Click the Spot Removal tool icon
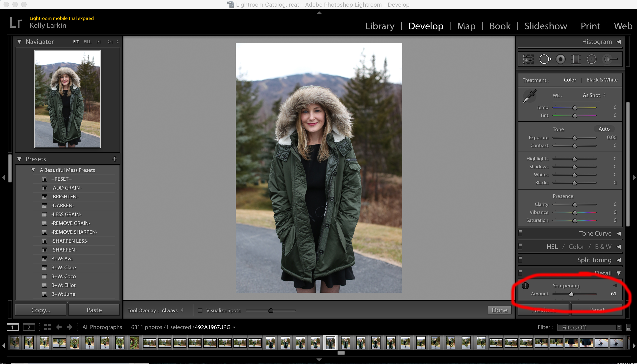 tap(545, 59)
